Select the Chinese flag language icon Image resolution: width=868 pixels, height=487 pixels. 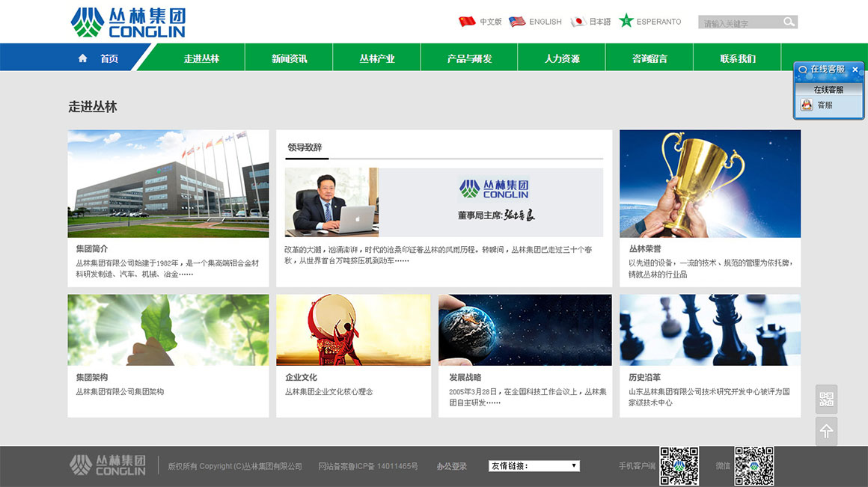click(467, 22)
